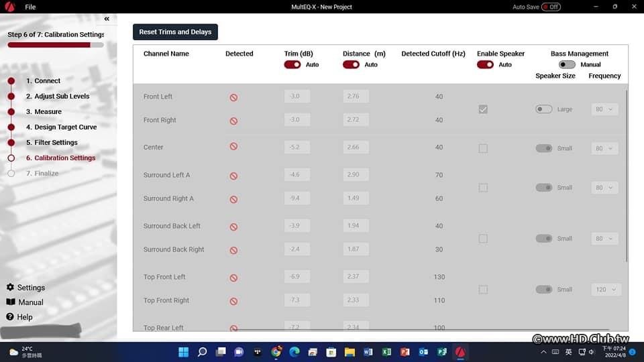Collapse the sidebar with double-chevron icon
Image resolution: width=644 pixels, height=362 pixels.
coord(107,19)
